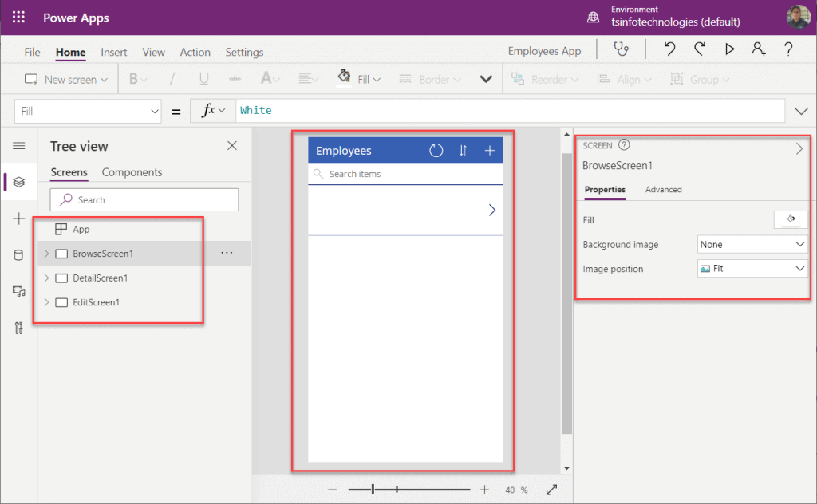
Task: Close the Tree view panel
Action: click(232, 146)
